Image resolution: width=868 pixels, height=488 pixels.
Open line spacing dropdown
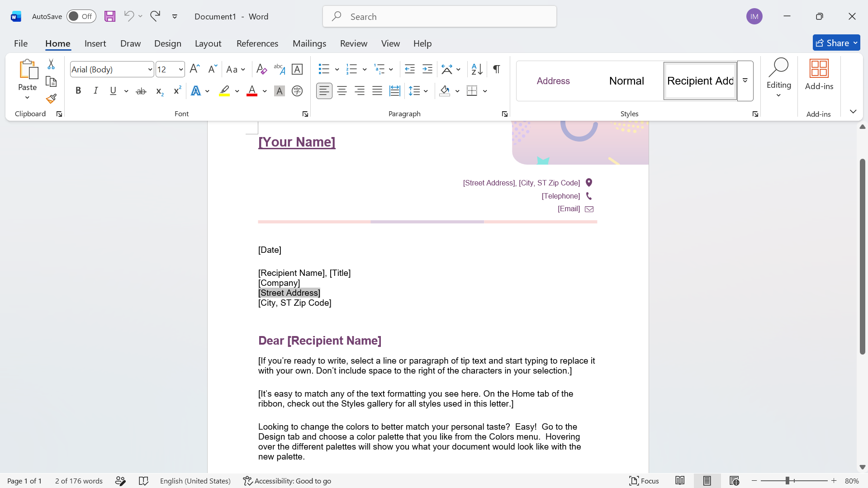[419, 91]
